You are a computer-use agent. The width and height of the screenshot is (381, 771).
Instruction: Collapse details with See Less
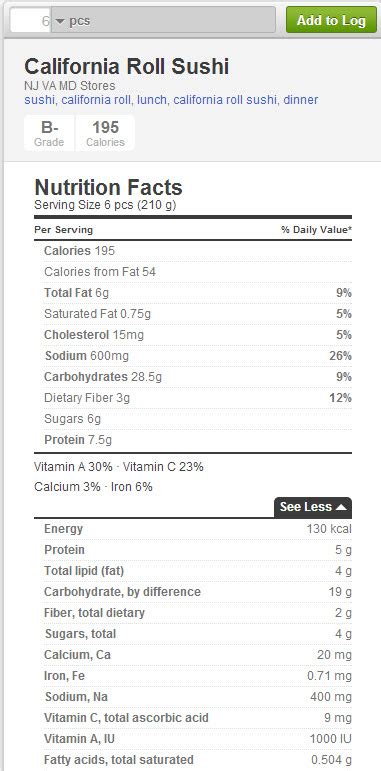pos(313,507)
